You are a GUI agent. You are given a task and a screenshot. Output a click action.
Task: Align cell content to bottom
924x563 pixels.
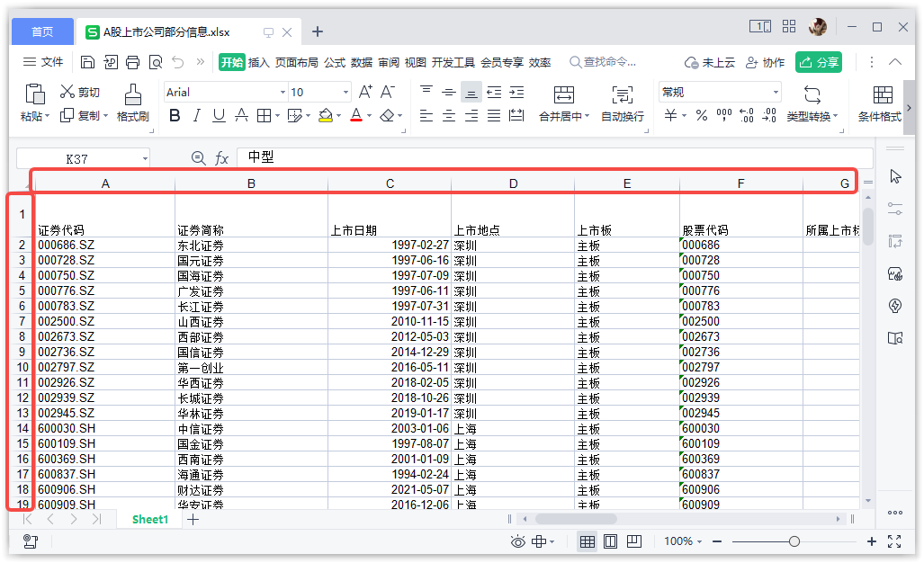pyautogui.click(x=471, y=92)
